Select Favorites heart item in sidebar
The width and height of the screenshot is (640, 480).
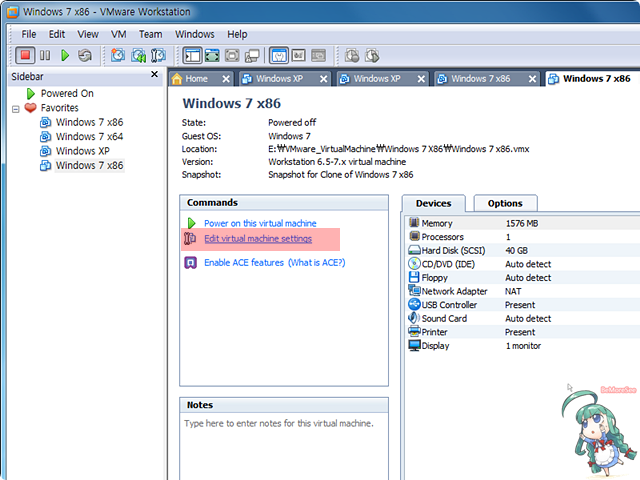[x=59, y=108]
